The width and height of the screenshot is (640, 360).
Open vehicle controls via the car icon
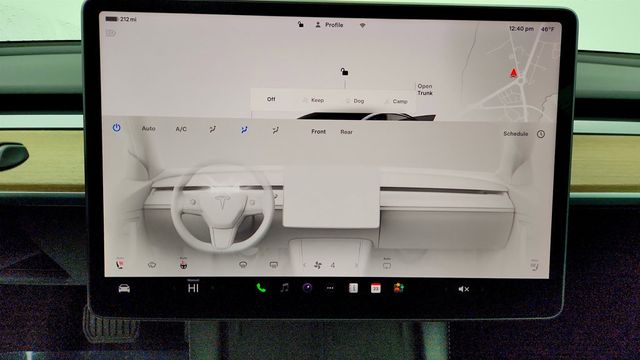(124, 289)
